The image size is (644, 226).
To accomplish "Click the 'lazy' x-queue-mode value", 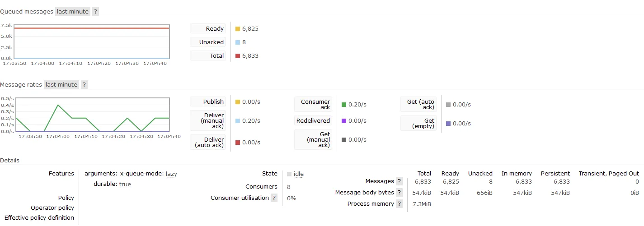I will pos(171,174).
